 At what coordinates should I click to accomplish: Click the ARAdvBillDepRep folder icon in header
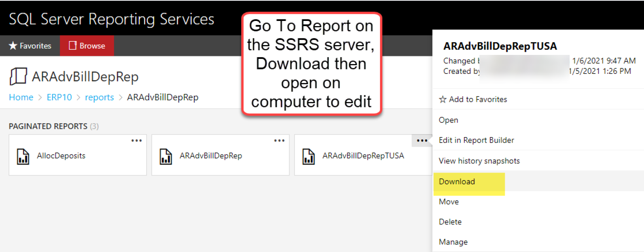click(18, 76)
